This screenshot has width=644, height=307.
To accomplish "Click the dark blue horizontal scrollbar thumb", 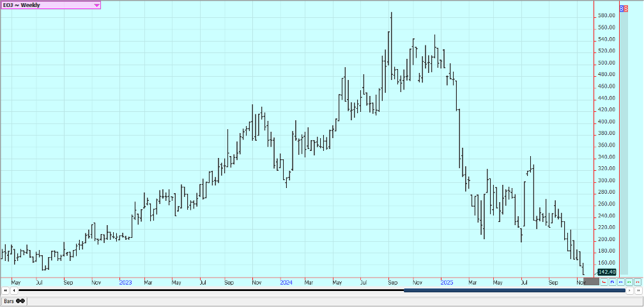I will [x=514, y=290].
